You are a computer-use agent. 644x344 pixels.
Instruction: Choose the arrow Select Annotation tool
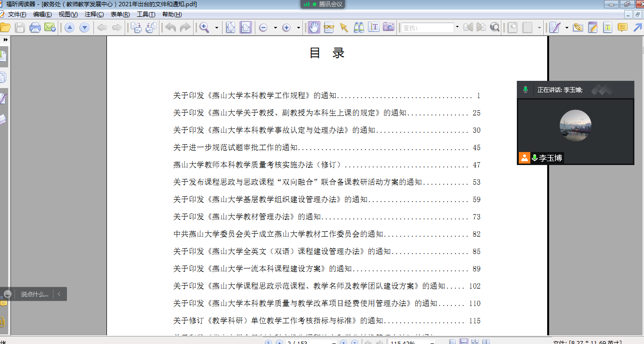pyautogui.click(x=344, y=27)
